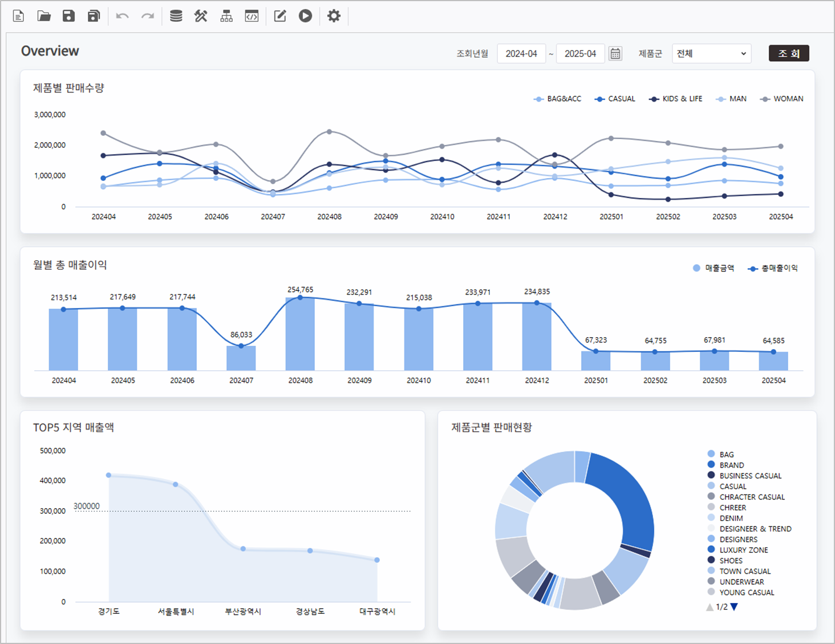Open a file with the folder icon
Viewport: 835px width, 644px height.
[44, 16]
